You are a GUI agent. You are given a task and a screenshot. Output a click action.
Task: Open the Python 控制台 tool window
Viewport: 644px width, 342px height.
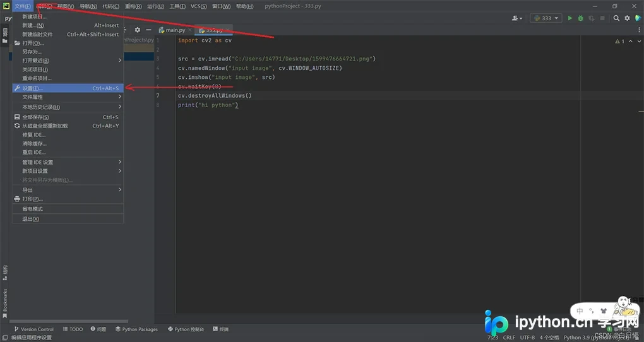pyautogui.click(x=186, y=329)
